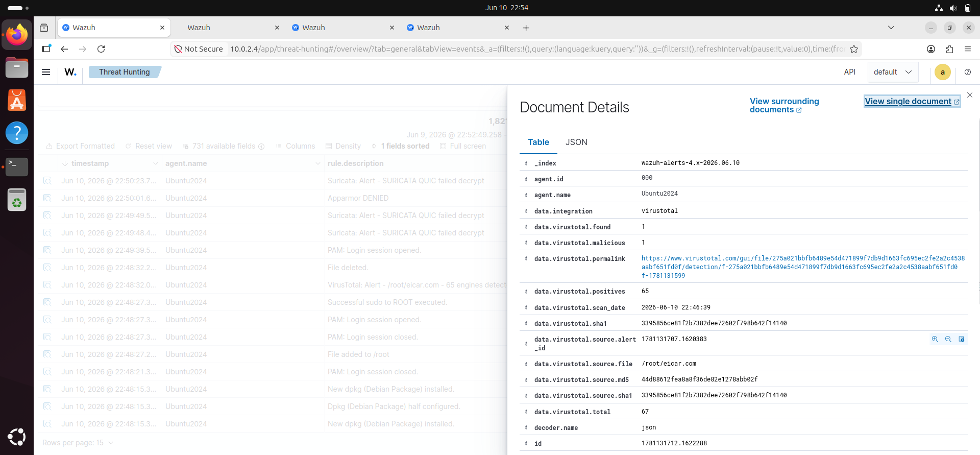This screenshot has width=980, height=455.
Task: Reload the current Wazuh page
Action: 101,49
